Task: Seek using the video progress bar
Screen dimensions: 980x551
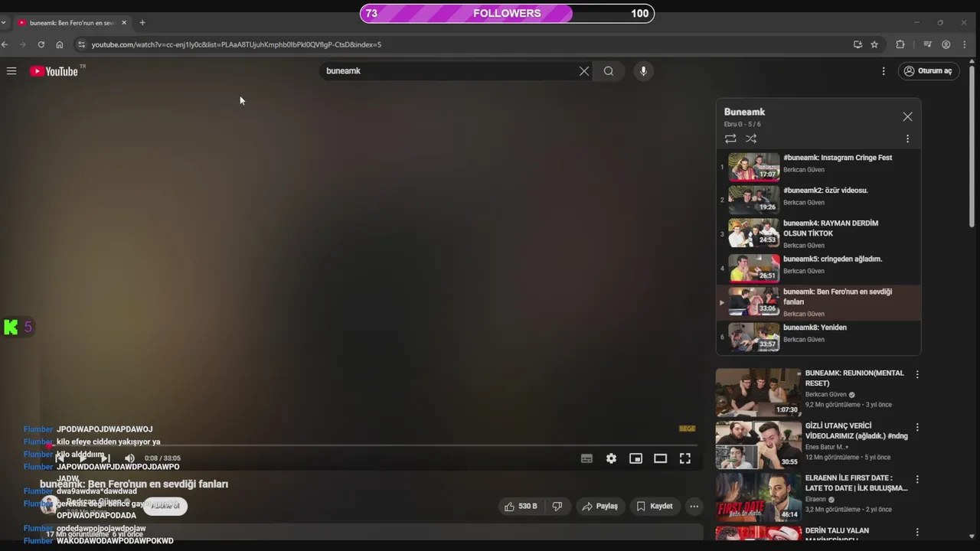Action: point(368,445)
